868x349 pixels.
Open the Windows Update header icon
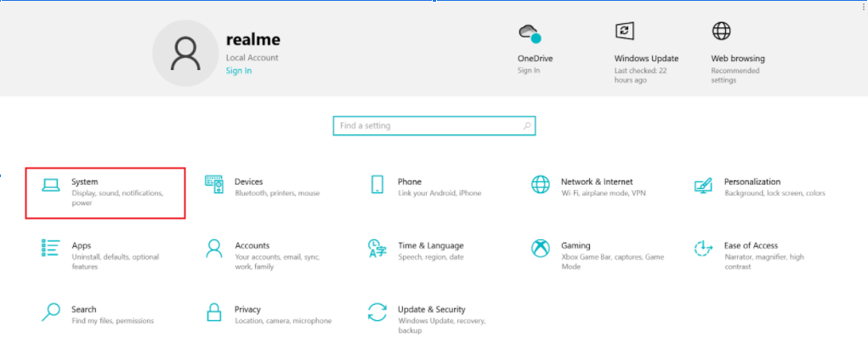click(625, 31)
